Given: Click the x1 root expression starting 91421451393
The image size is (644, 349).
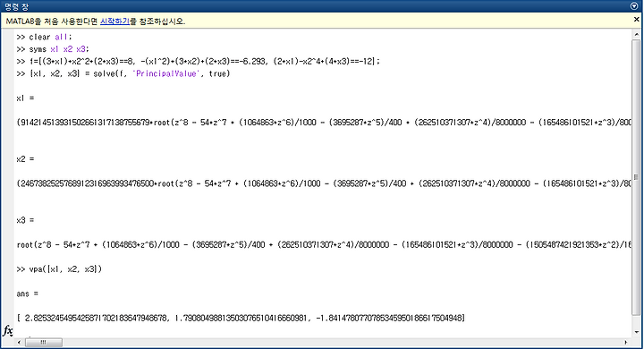Looking at the screenshot, I should (324, 123).
